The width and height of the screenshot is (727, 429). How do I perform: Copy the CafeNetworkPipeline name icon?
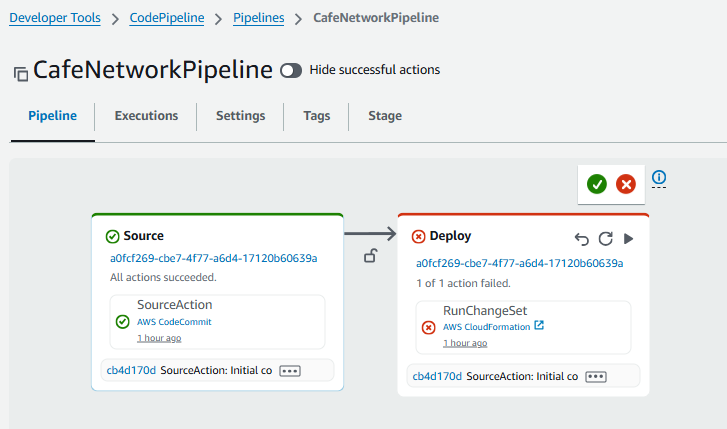21,74
